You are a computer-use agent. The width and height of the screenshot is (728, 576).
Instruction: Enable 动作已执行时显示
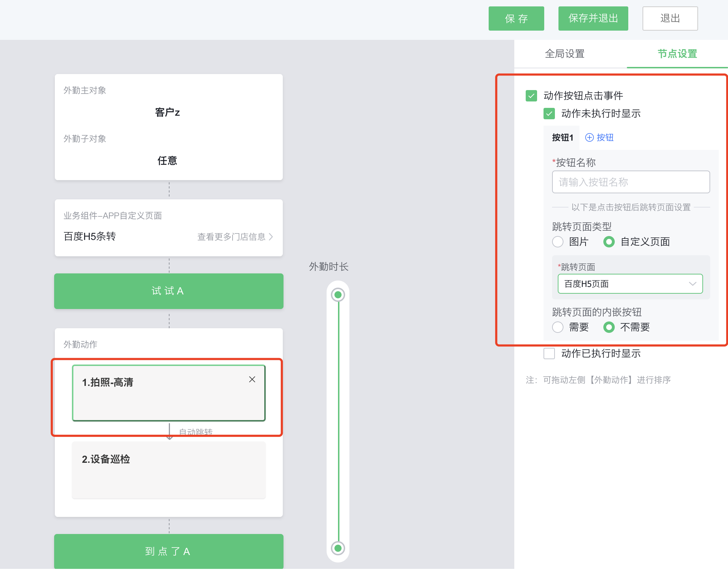549,354
